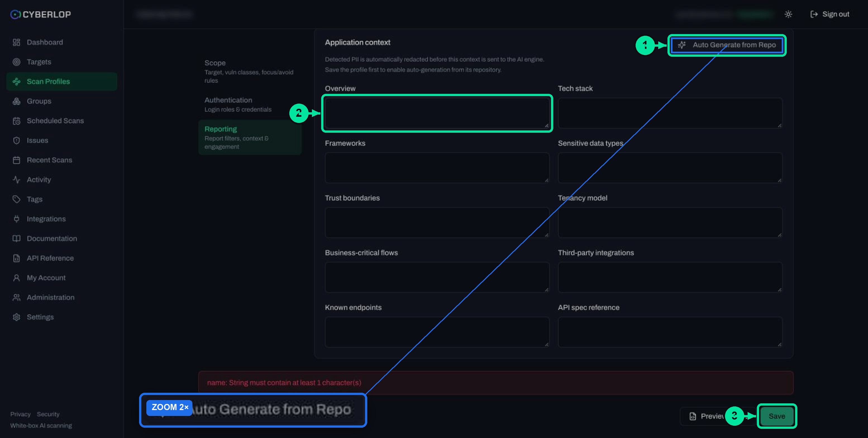Viewport: 868px width, 438px height.
Task: Click the name validation error message
Action: (284, 383)
